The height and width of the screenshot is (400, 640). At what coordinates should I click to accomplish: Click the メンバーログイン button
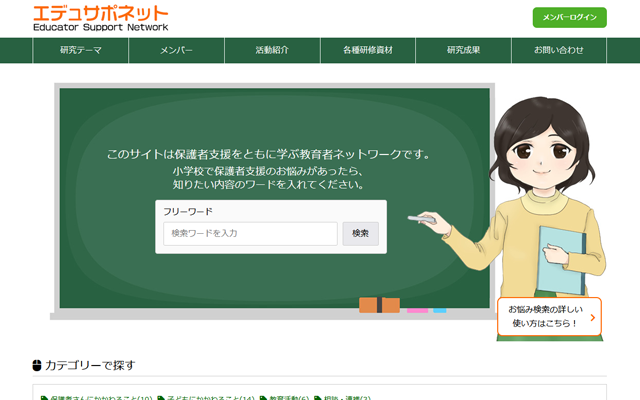coord(569,18)
